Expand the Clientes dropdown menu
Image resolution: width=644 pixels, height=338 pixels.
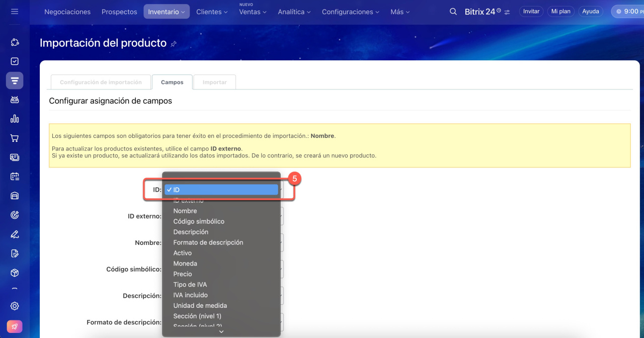(212, 12)
